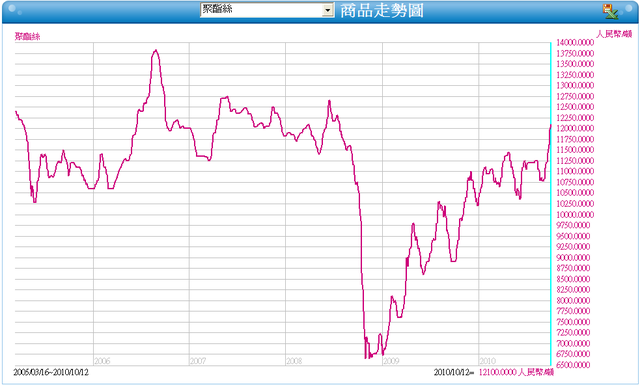The image size is (640, 385).
Task: Click the 8000.0000 y-axis label
Action: (x=573, y=300)
